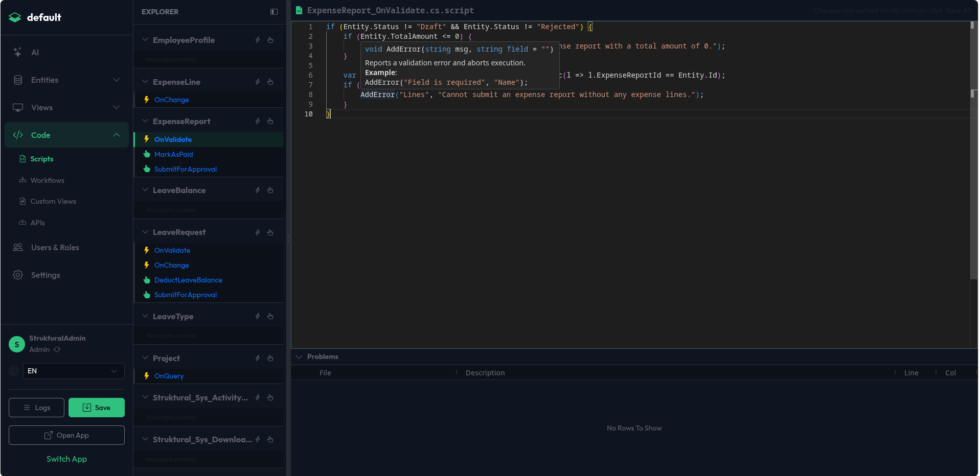Sort problems by Description column
The width and height of the screenshot is (980, 476).
click(x=485, y=373)
